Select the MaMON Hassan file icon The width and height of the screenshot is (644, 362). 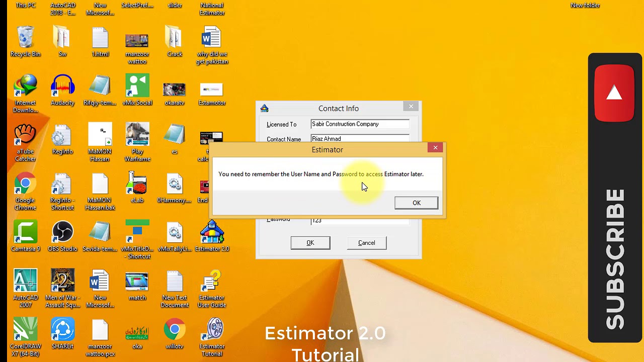pos(100,135)
